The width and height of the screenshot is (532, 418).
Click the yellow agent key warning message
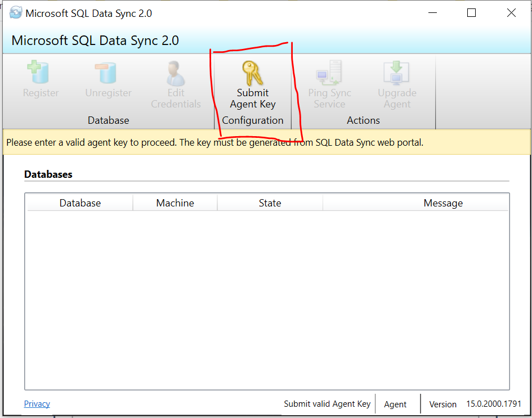point(214,142)
